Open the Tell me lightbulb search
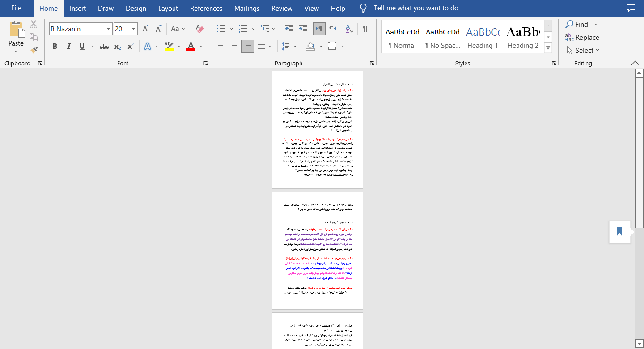 click(364, 8)
